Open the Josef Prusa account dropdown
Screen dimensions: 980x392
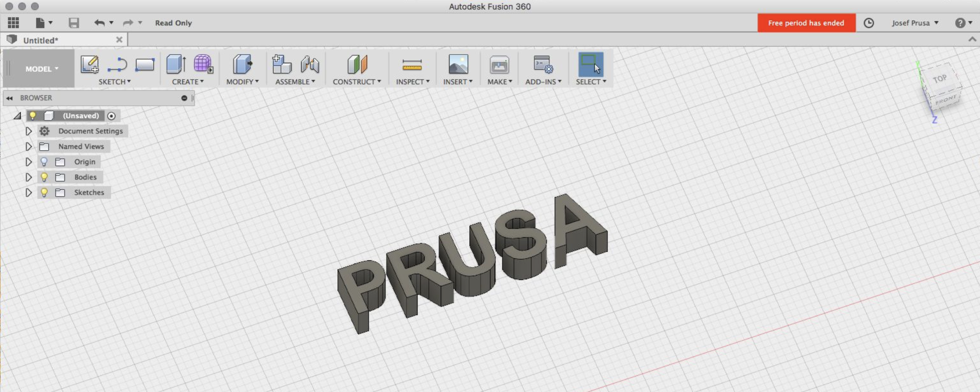click(915, 23)
